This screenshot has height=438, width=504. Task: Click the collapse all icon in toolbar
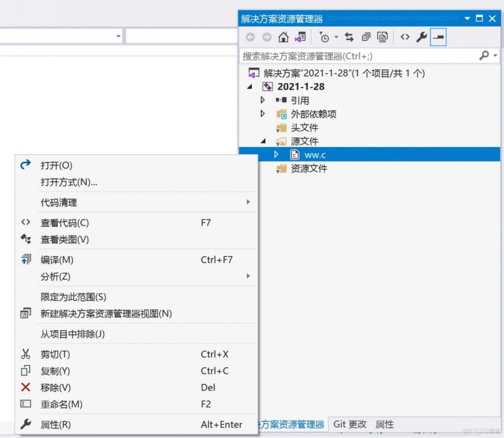(x=366, y=37)
